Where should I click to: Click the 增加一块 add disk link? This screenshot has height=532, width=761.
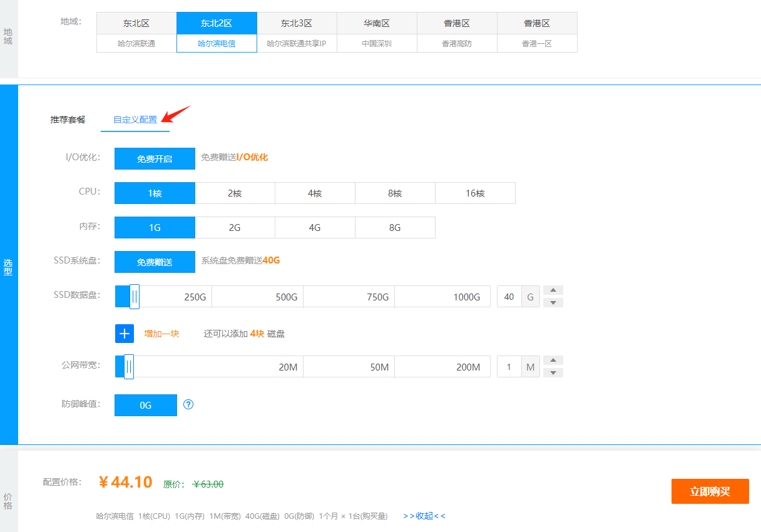tap(161, 334)
